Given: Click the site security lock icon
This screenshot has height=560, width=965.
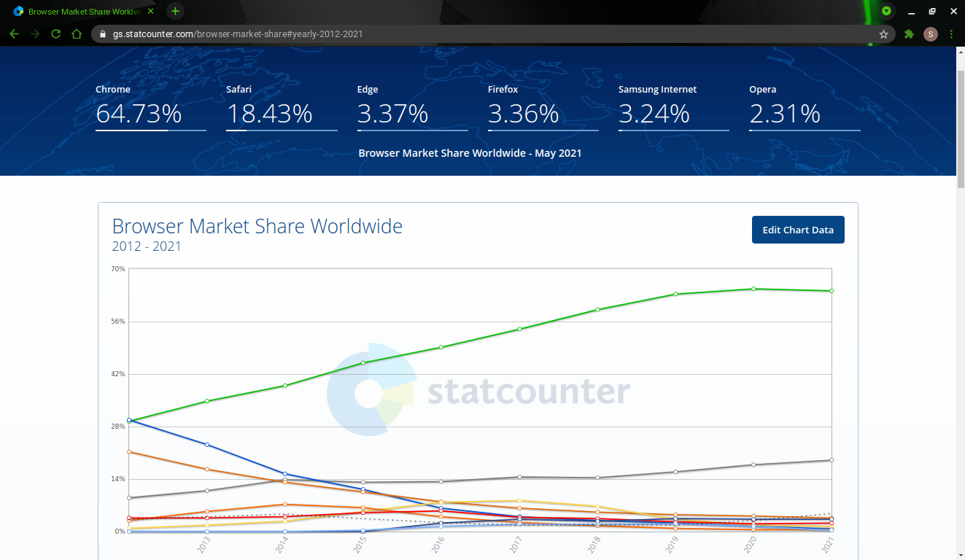Looking at the screenshot, I should tap(102, 34).
